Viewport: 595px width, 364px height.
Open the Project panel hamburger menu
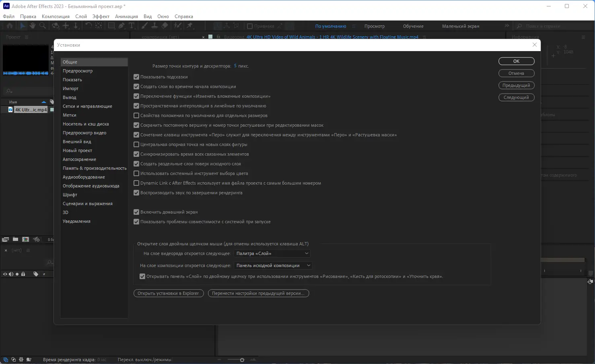[x=27, y=37]
